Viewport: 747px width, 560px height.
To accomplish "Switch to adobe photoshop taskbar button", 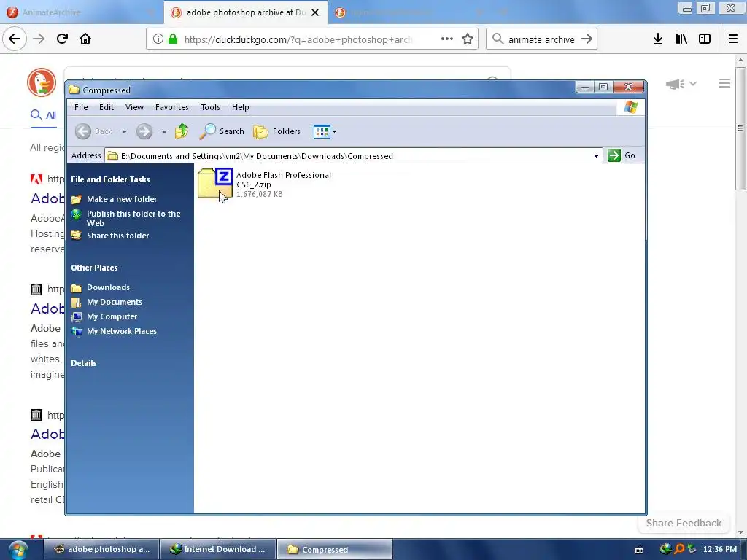I will pos(101,550).
